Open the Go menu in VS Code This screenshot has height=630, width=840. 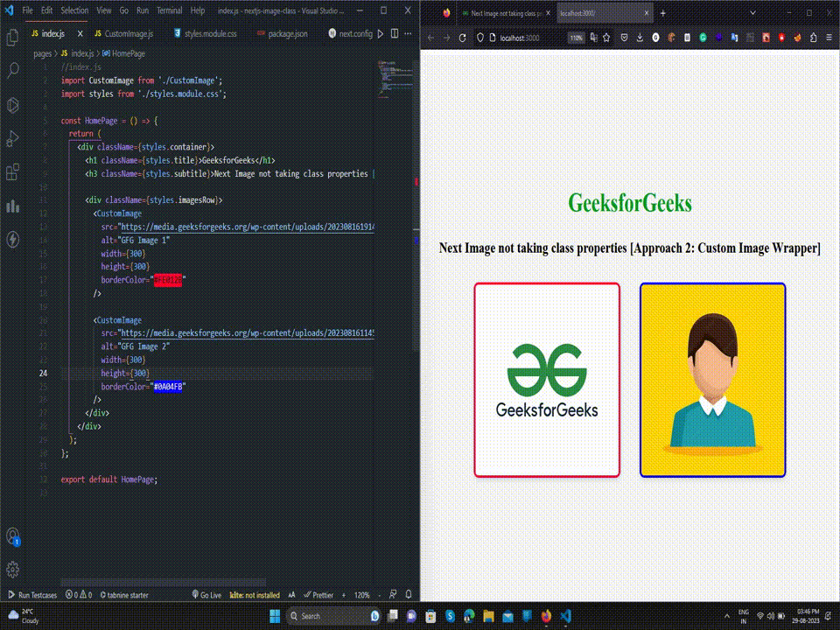coord(123,10)
